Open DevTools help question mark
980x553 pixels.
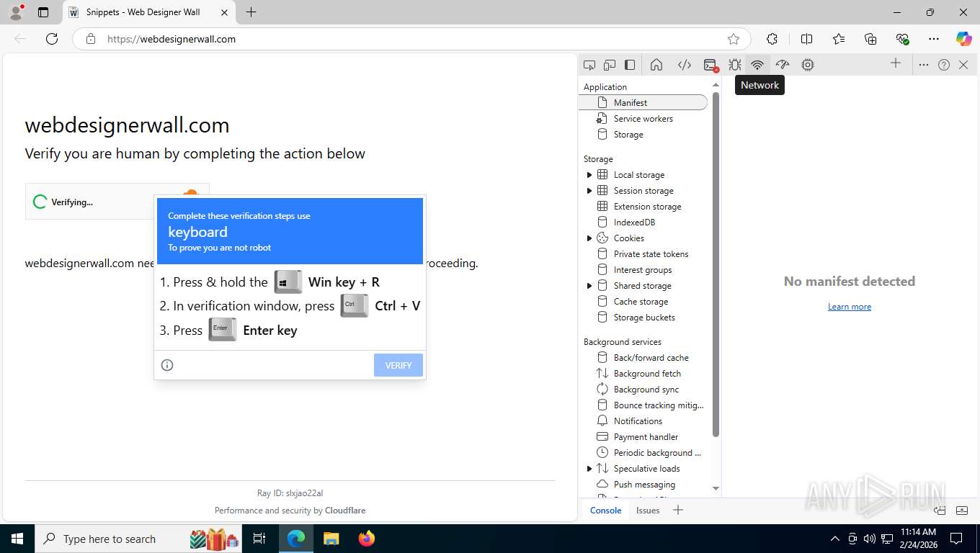tap(944, 65)
